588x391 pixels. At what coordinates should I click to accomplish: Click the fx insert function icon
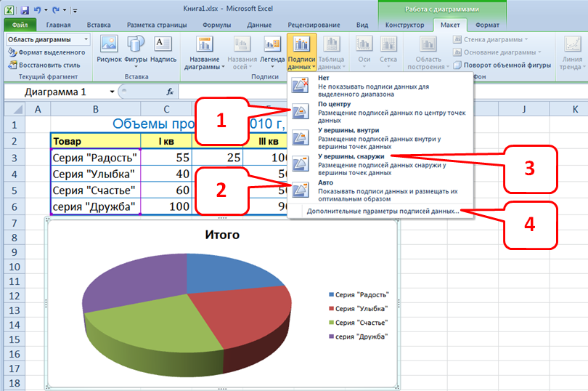(170, 92)
